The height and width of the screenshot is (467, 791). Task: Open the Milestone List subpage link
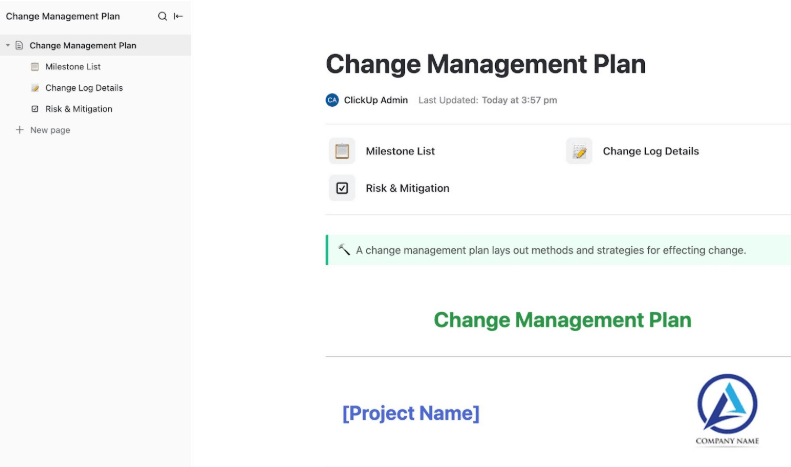click(400, 151)
